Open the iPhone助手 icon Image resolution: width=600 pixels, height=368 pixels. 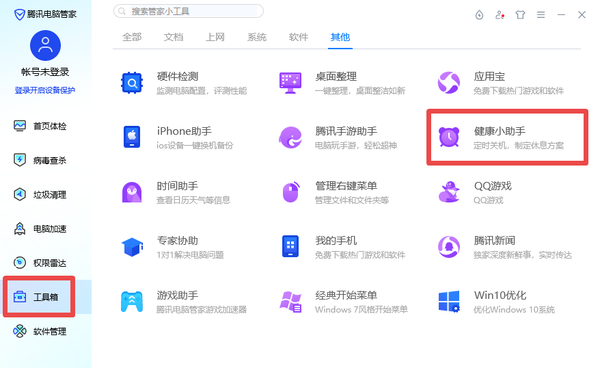click(x=132, y=137)
